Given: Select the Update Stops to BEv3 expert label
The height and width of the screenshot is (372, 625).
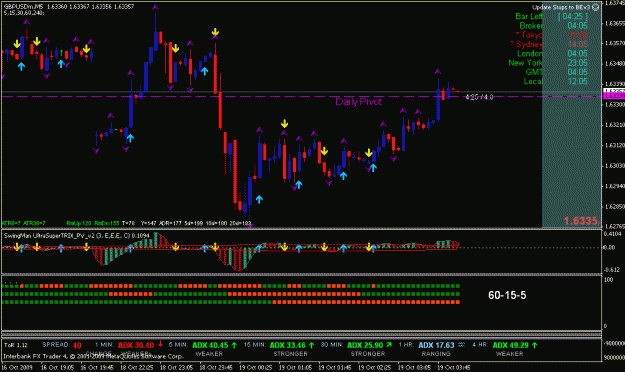Looking at the screenshot, I should (x=561, y=7).
